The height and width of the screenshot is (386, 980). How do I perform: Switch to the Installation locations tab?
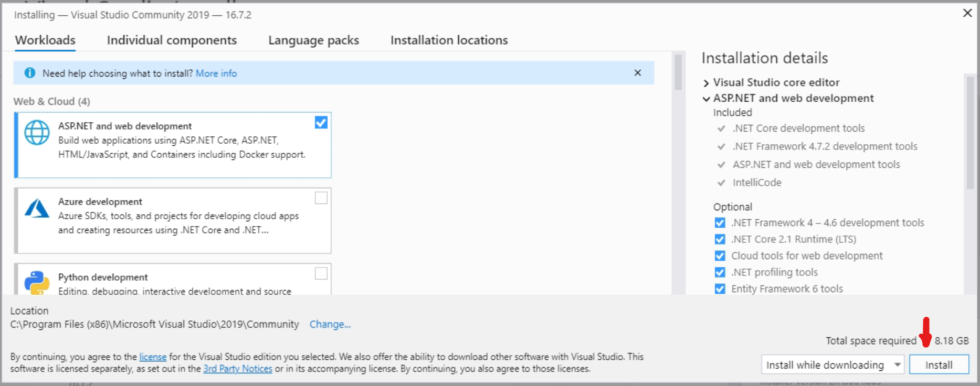pyautogui.click(x=449, y=40)
